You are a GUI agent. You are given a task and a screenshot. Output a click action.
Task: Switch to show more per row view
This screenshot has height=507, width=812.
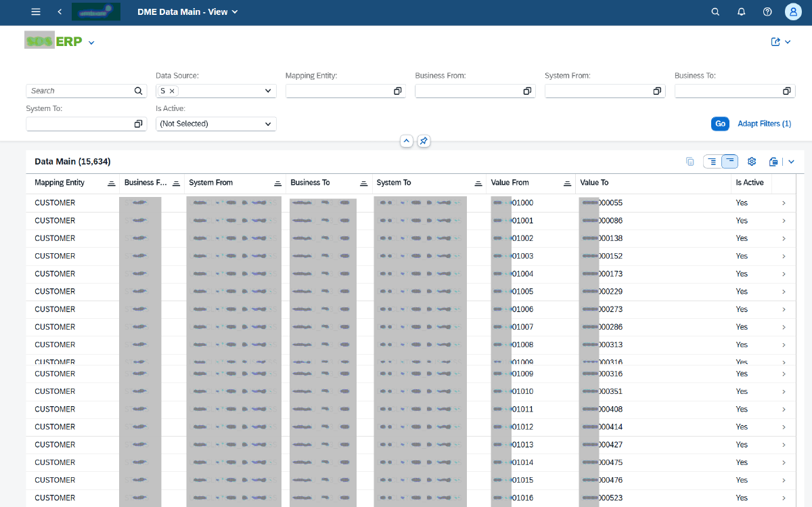point(711,162)
